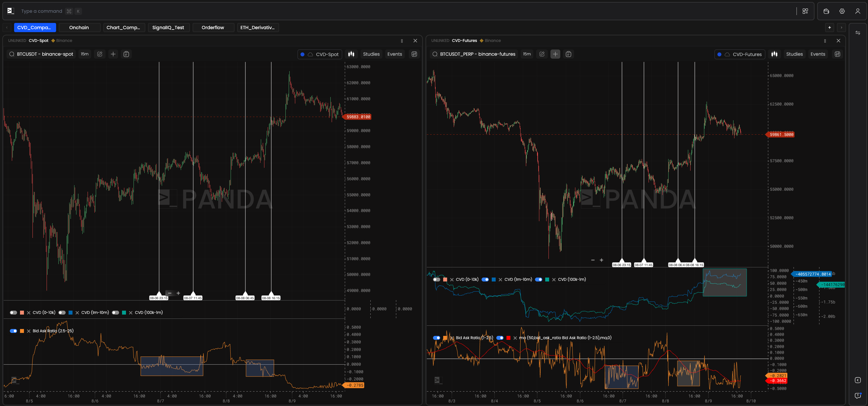Click the drag handle dots of CVD-Spot panel

point(402,41)
